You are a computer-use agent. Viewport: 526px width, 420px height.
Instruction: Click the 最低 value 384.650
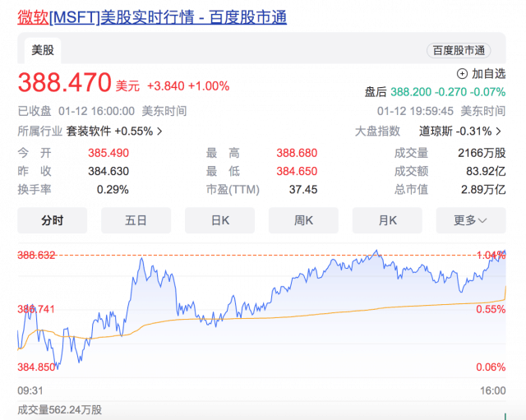[x=297, y=172]
